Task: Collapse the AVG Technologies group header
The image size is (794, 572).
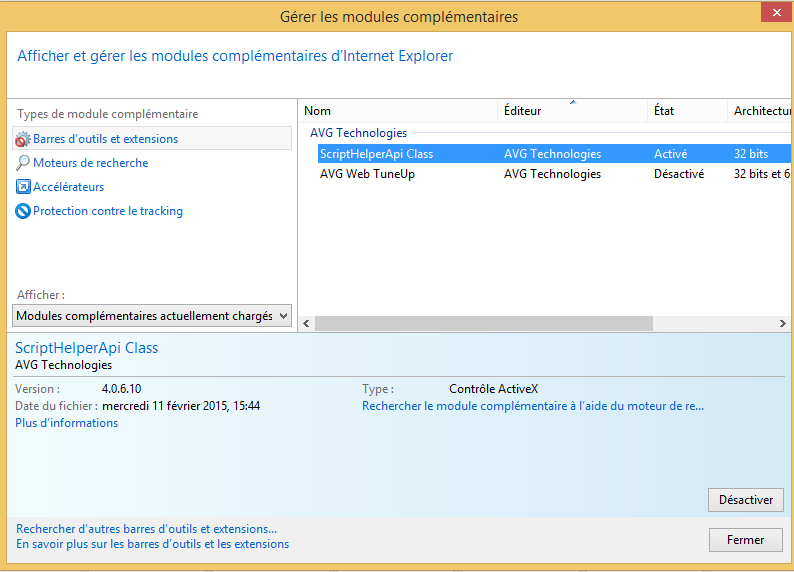Action: (x=359, y=133)
